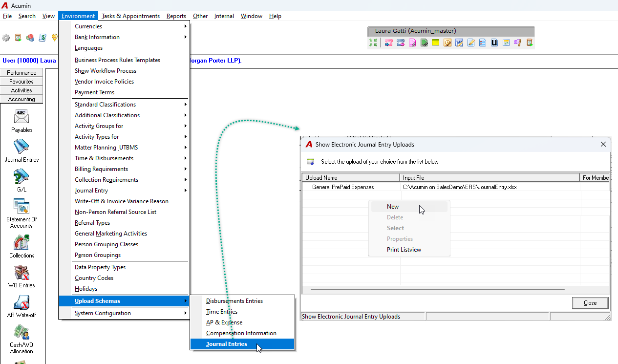The height and width of the screenshot is (364, 618).
Task: Select Time Entries in Upload Schemas submenu
Action: pyautogui.click(x=242, y=312)
